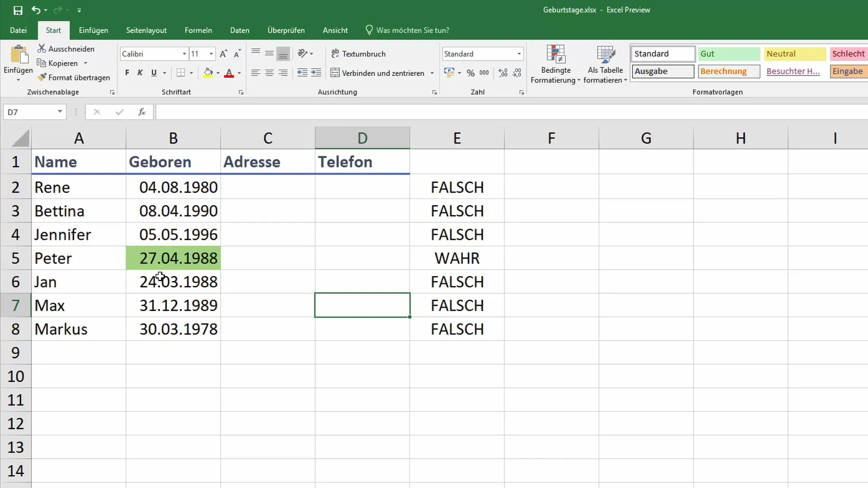Undo the last action

(x=36, y=10)
